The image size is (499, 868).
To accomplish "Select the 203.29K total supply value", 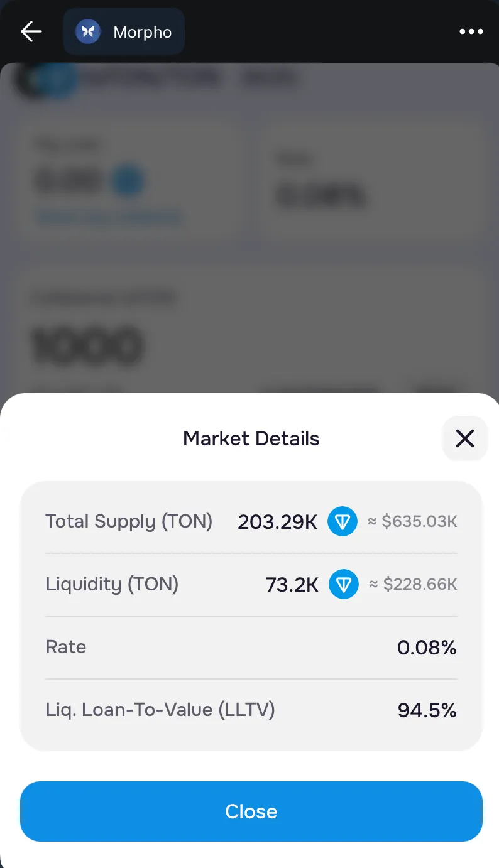I will point(277,522).
